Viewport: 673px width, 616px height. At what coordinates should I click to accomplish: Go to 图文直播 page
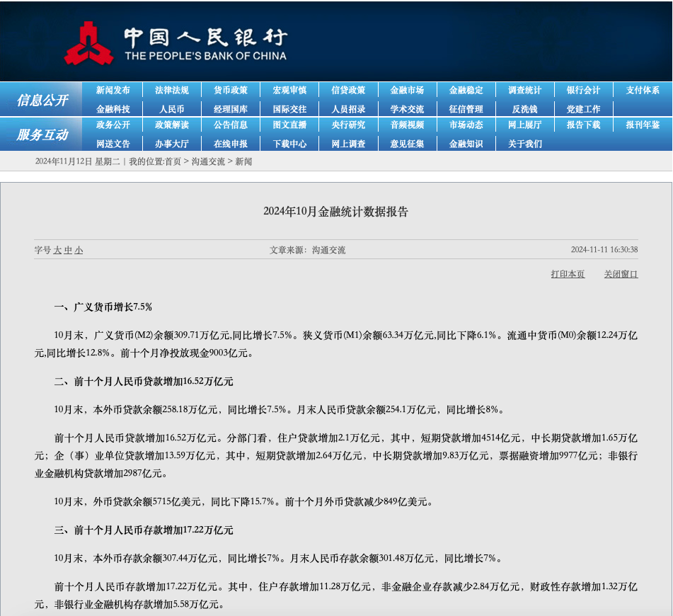(x=289, y=125)
